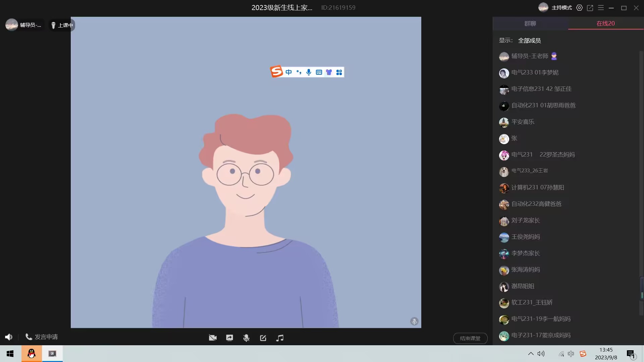Toggle Chinese/English mode 中 on IME bar
This screenshot has width=644, height=362.
tap(288, 72)
